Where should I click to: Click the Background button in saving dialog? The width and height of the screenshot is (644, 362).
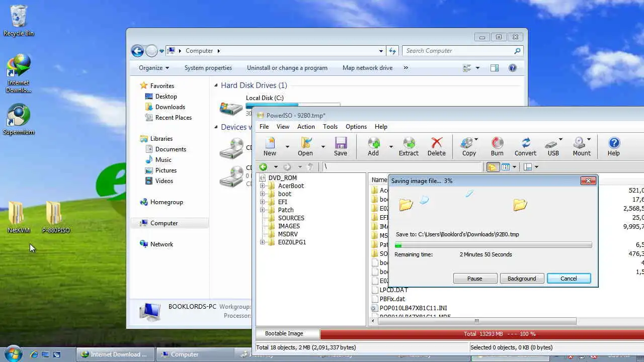pos(522,279)
